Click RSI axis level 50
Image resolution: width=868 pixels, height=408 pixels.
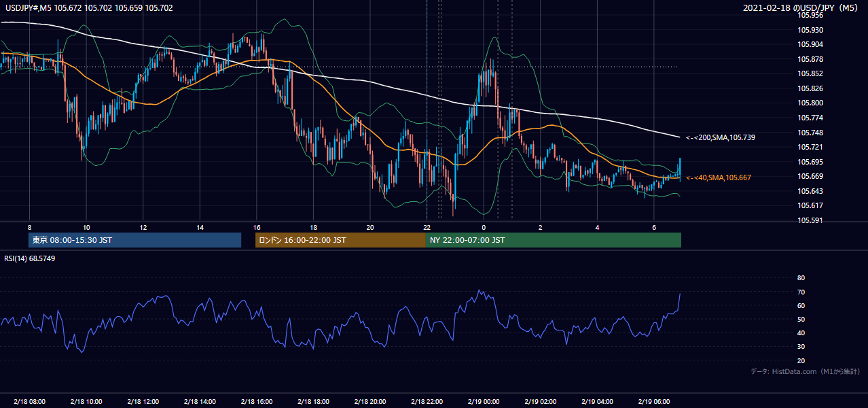pos(801,320)
